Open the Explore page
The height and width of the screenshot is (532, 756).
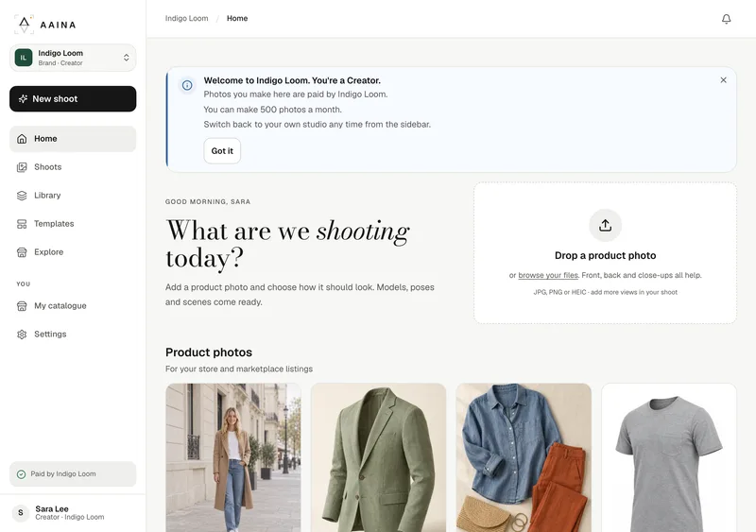73,252
